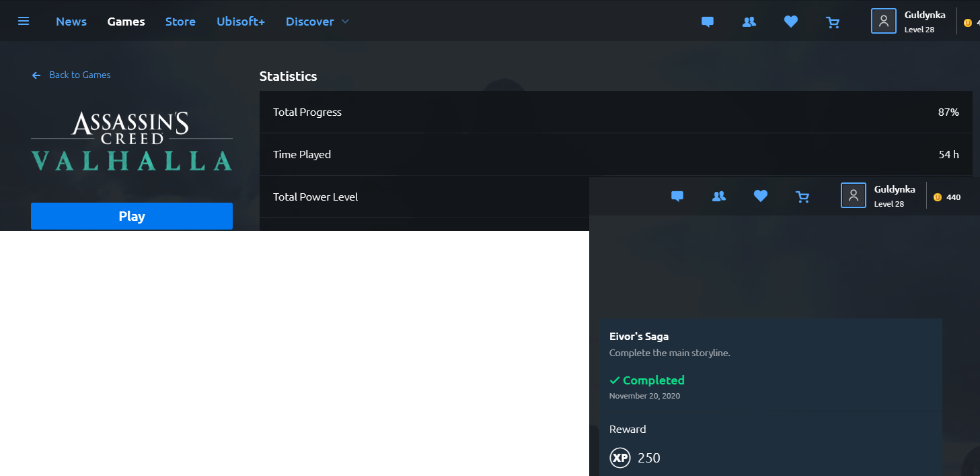Screen dimensions: 980x476
Task: Click cart icon in overlay window bar
Action: click(802, 197)
